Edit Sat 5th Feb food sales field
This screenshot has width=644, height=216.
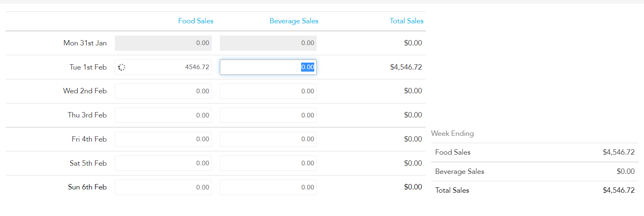coord(163,163)
